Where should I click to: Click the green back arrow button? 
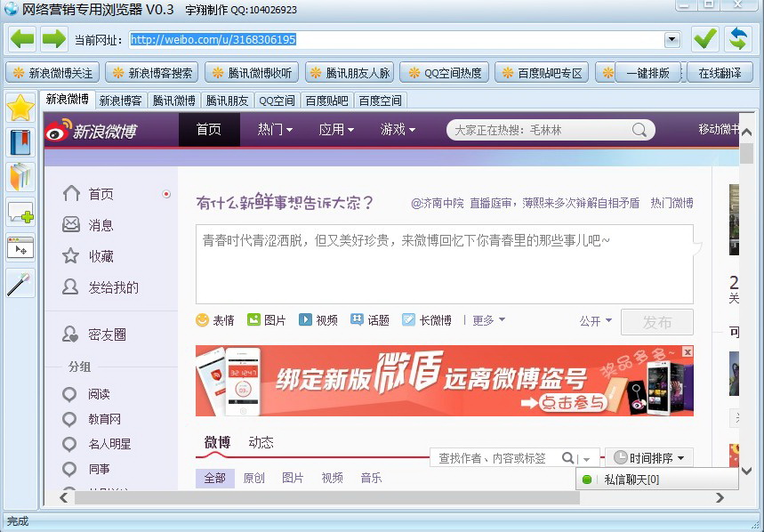(22, 39)
